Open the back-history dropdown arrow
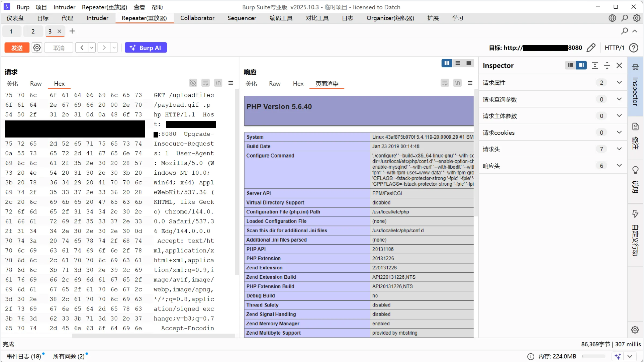This screenshot has width=644, height=362. tap(92, 48)
